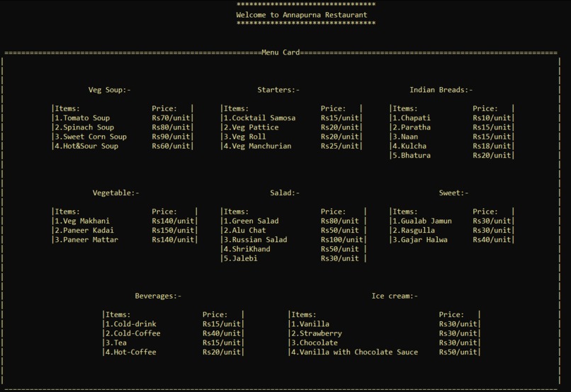The image size is (571, 392).
Task: Click the Rs25/unit price of Veg Manchurian
Action: point(340,146)
